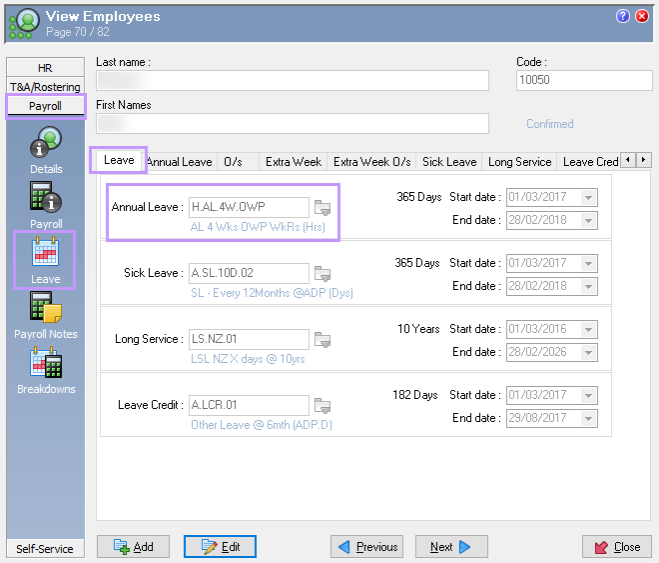The height and width of the screenshot is (563, 659).
Task: Switch to the T&A/Rostering section tab
Action: click(x=45, y=87)
